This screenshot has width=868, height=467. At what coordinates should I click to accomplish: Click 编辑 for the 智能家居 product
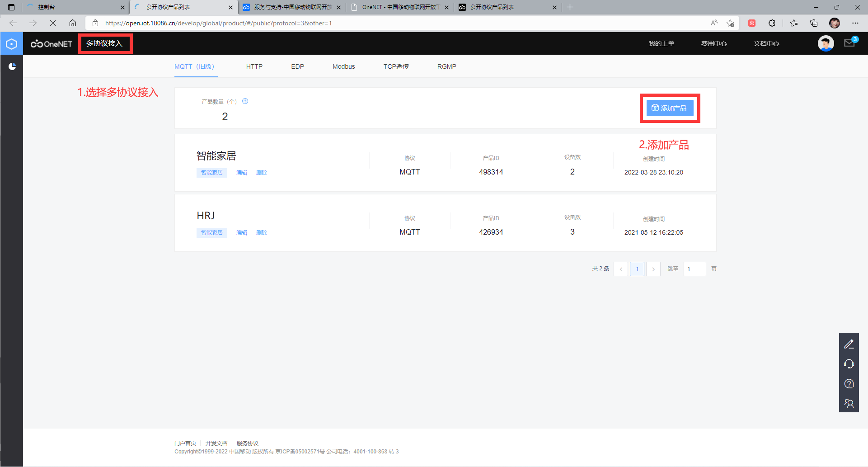tap(242, 173)
